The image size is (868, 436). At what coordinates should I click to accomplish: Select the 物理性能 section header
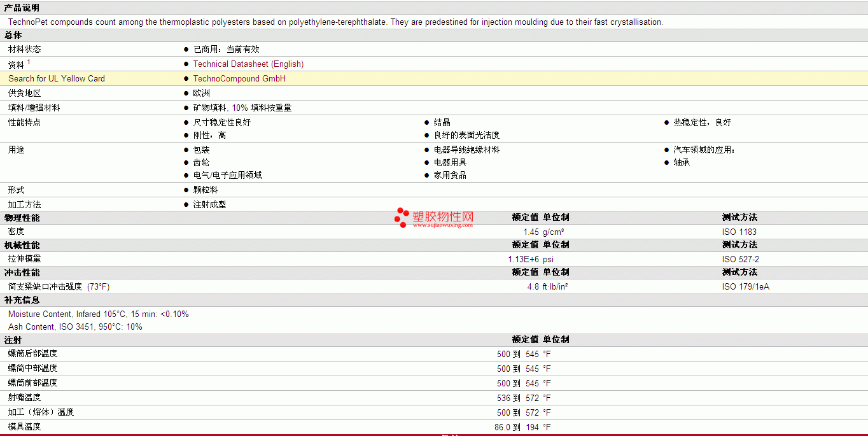pyautogui.click(x=22, y=218)
